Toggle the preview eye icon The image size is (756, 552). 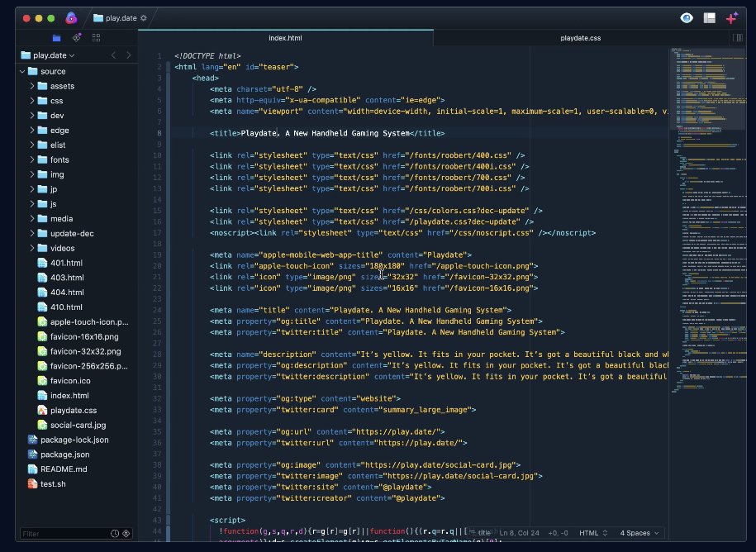click(687, 18)
